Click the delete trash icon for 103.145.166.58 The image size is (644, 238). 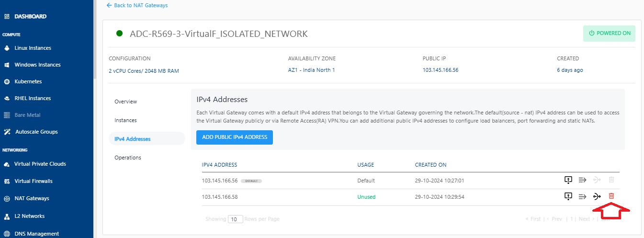[x=611, y=196]
